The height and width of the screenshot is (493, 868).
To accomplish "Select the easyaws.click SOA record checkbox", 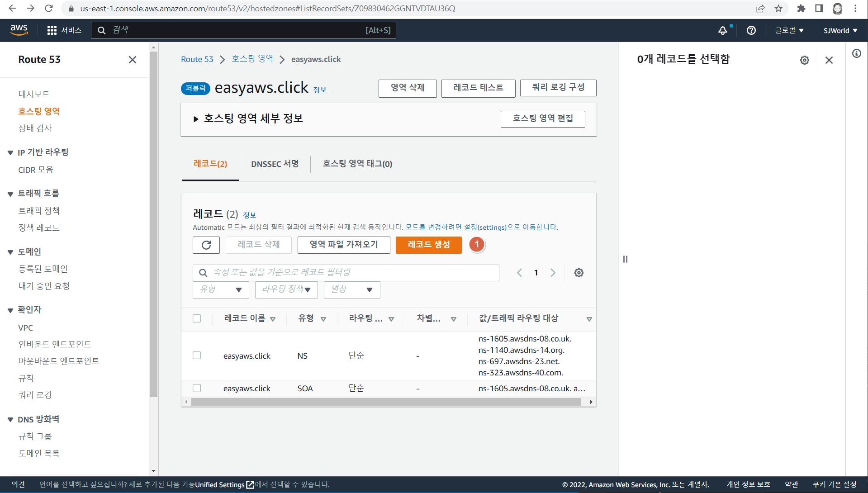I will point(197,388).
